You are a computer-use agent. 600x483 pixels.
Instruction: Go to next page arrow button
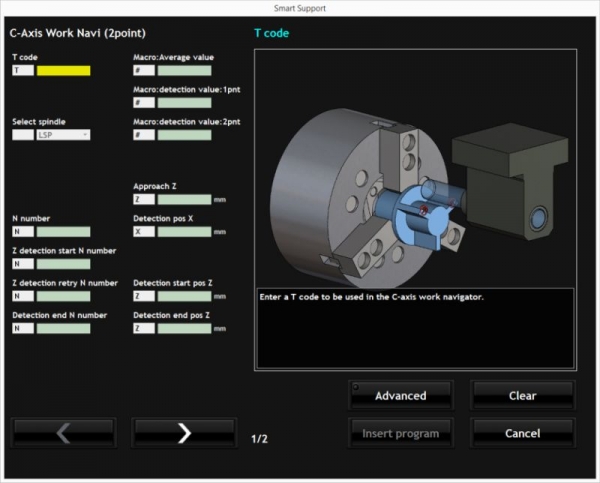(x=184, y=433)
